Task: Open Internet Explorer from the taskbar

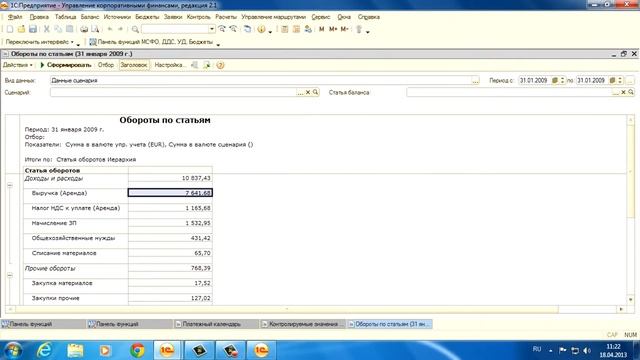Action: pyautogui.click(x=44, y=350)
